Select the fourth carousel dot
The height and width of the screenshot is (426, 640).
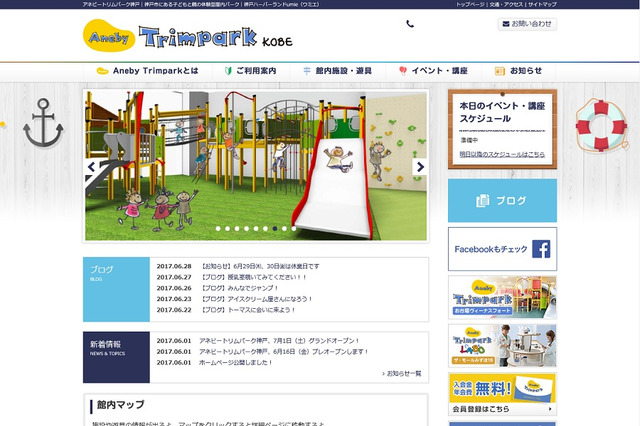(247, 229)
